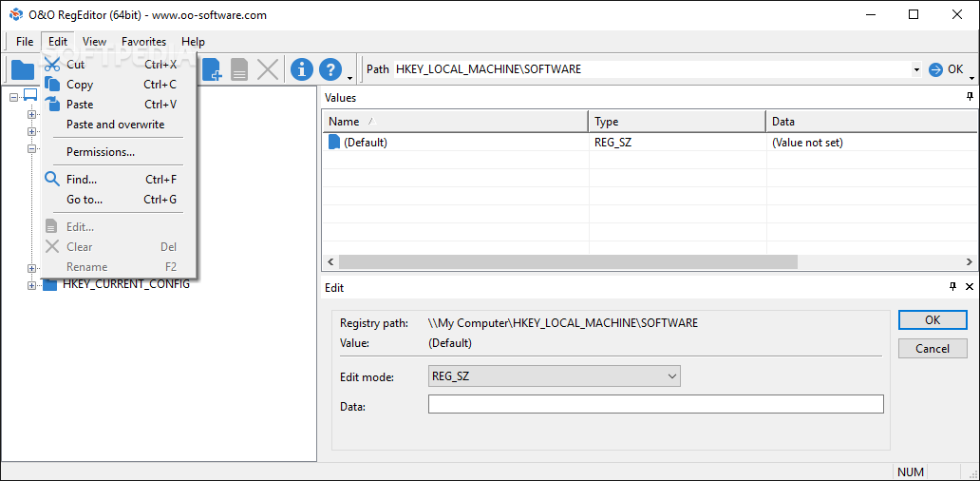The height and width of the screenshot is (481, 980).
Task: Select the (Default) value row
Action: pyautogui.click(x=650, y=143)
